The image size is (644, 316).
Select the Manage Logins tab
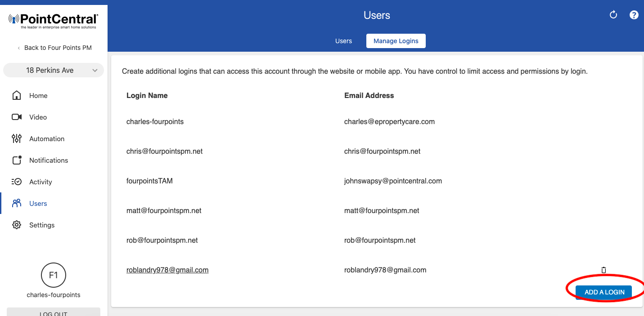pos(396,41)
